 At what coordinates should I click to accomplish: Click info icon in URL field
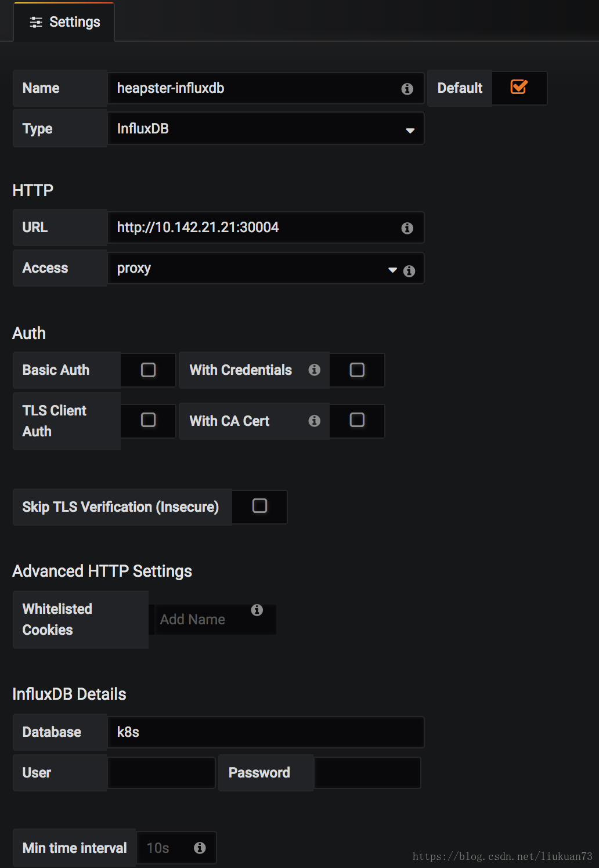407,228
